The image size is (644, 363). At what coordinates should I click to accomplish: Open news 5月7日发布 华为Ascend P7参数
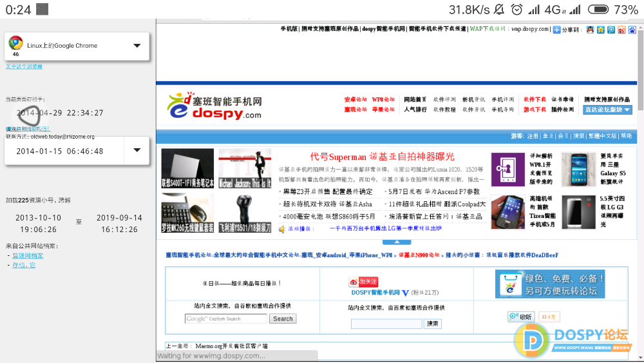(434, 191)
